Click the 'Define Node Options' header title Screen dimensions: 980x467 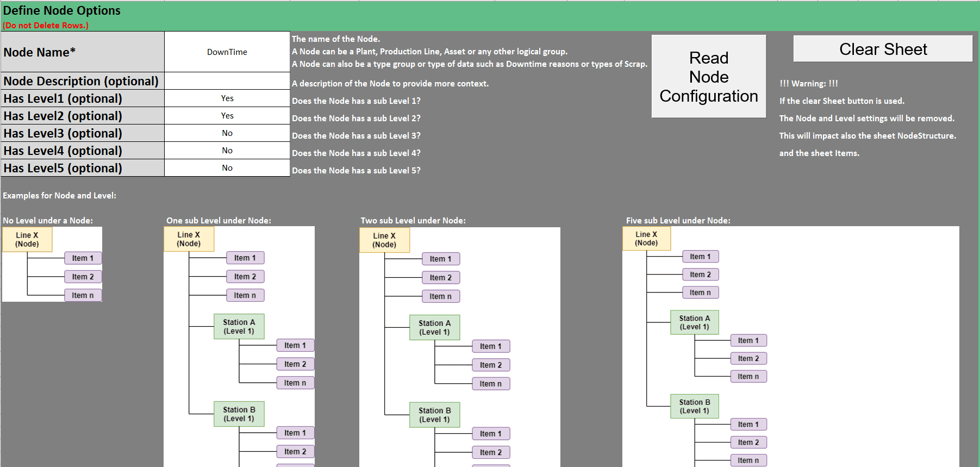point(62,10)
